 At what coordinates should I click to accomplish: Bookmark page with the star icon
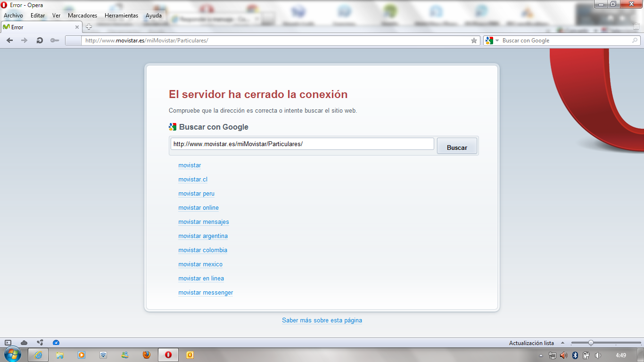(x=474, y=41)
